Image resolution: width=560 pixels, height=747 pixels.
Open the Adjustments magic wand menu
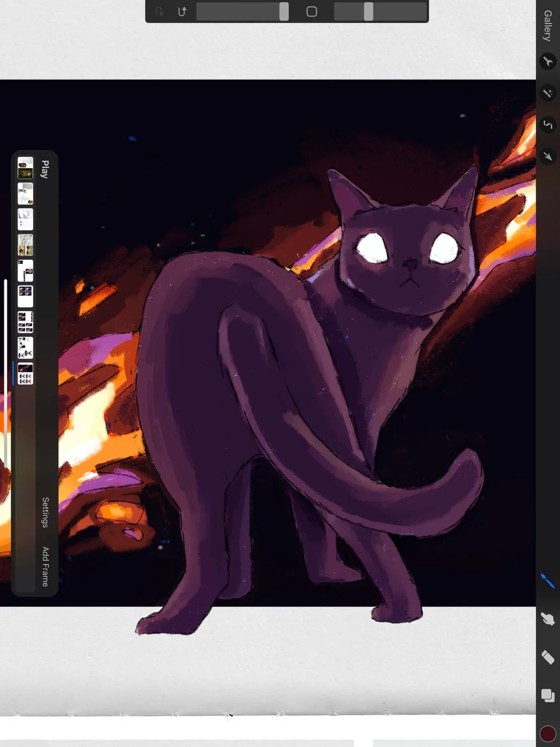point(548,93)
